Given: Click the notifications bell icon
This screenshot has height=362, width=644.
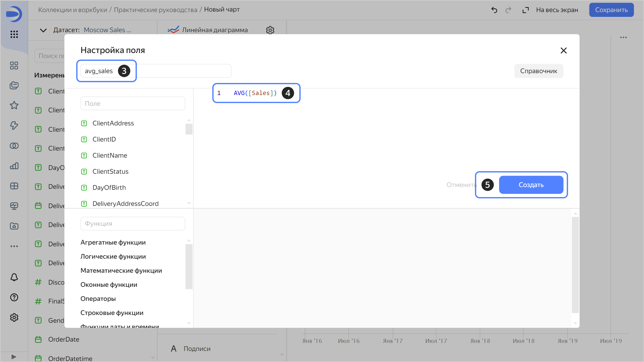Looking at the screenshot, I should point(14,277).
